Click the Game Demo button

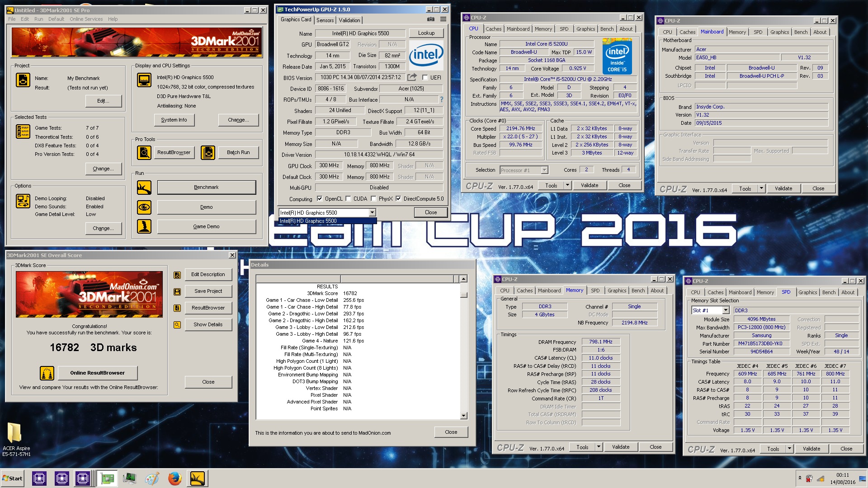[x=206, y=227]
